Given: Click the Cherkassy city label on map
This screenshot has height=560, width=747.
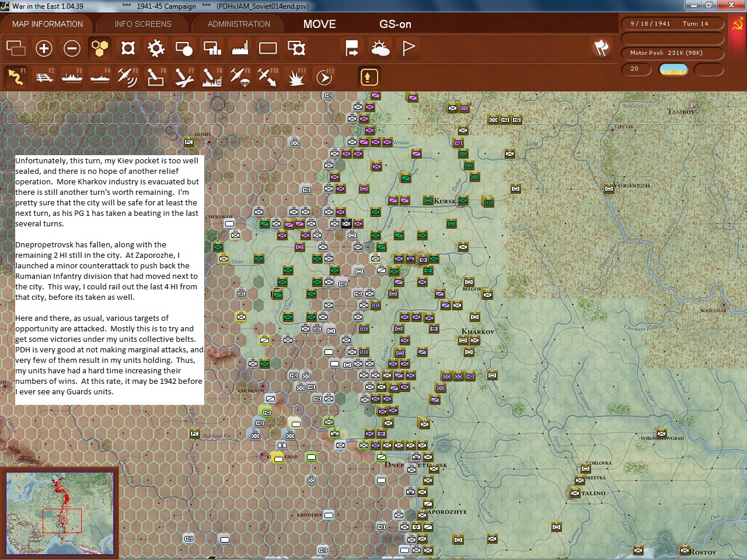Looking at the screenshot, I should click(x=250, y=390).
